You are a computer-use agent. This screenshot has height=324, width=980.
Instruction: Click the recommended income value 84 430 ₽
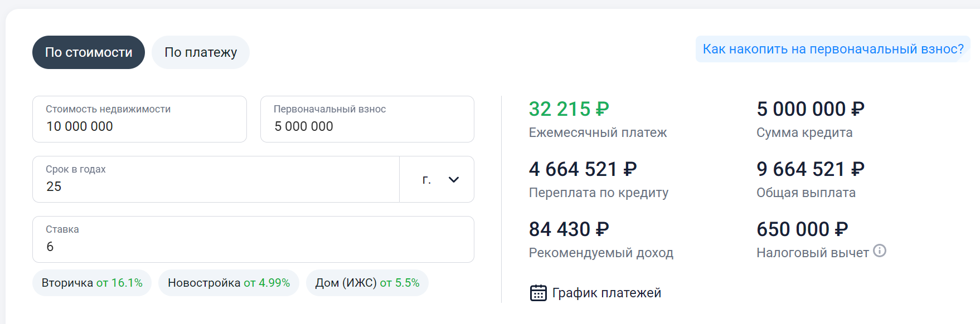tap(569, 229)
